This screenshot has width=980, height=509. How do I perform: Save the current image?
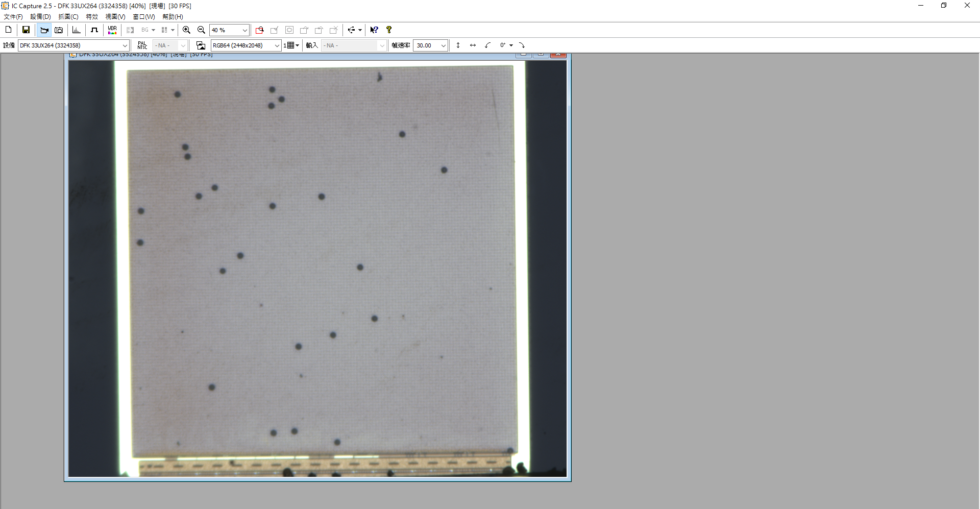pos(26,30)
